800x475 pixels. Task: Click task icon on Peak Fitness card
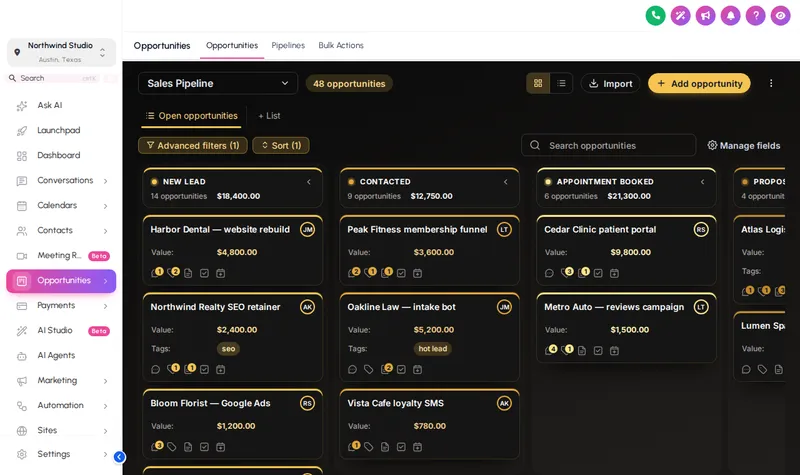[x=401, y=273]
